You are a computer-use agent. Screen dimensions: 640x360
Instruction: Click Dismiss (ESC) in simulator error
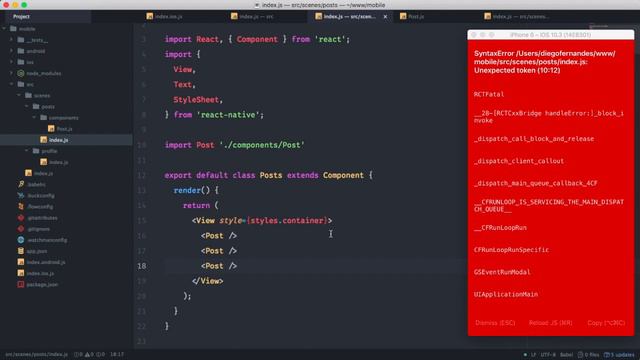coord(495,323)
